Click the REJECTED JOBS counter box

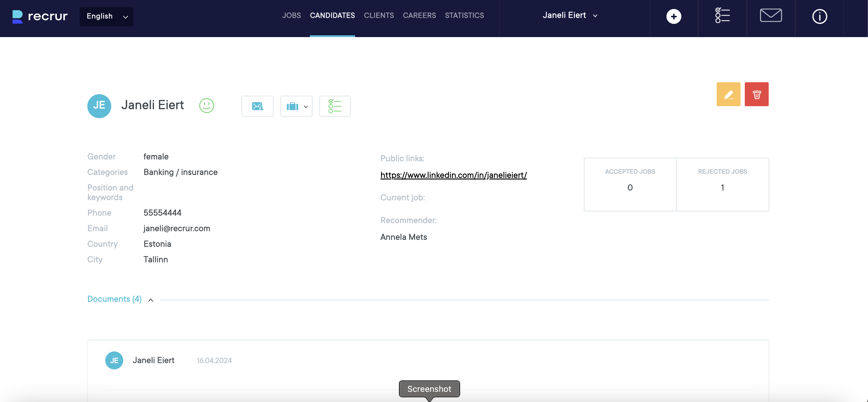722,184
